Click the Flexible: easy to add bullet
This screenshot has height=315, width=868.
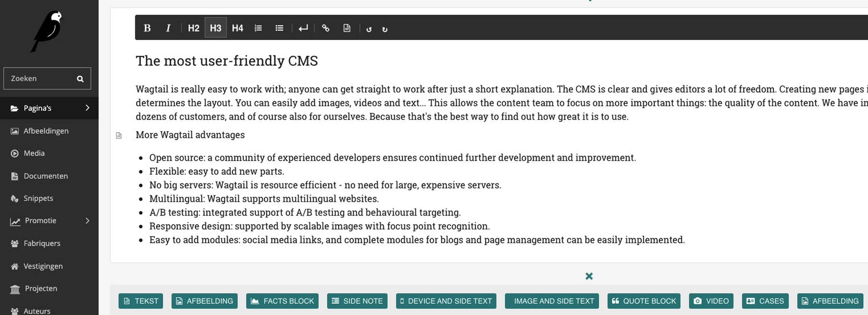pos(217,171)
